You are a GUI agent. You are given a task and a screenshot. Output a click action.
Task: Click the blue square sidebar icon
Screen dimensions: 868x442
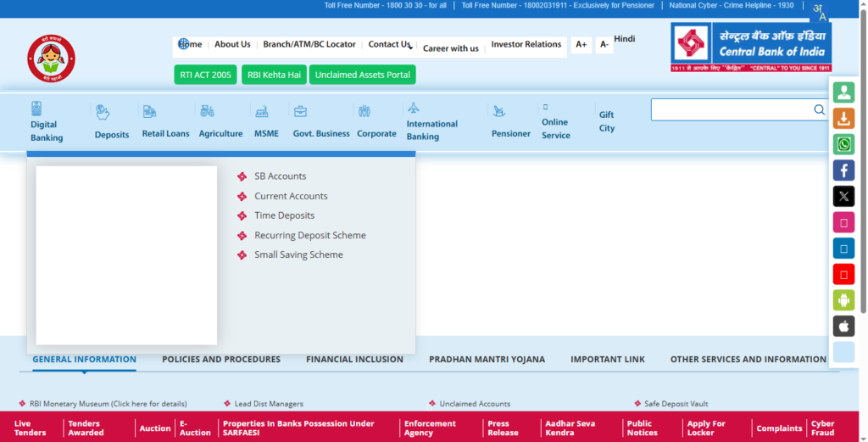[x=843, y=248]
